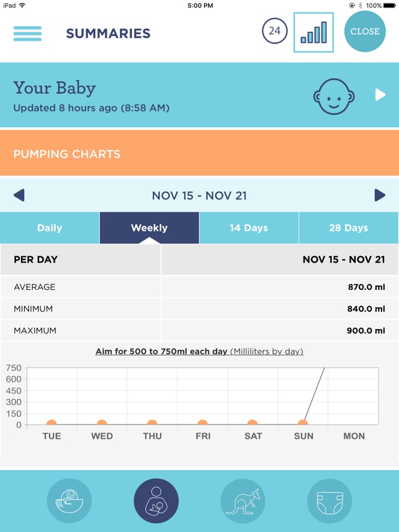The height and width of the screenshot is (532, 399).
Task: Click the Milliliters by day link
Action: point(266,351)
